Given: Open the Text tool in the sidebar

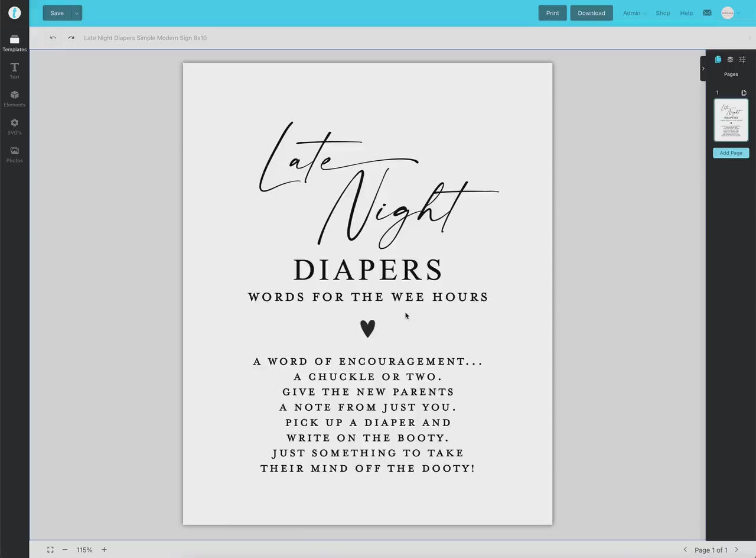Looking at the screenshot, I should pyautogui.click(x=14, y=71).
